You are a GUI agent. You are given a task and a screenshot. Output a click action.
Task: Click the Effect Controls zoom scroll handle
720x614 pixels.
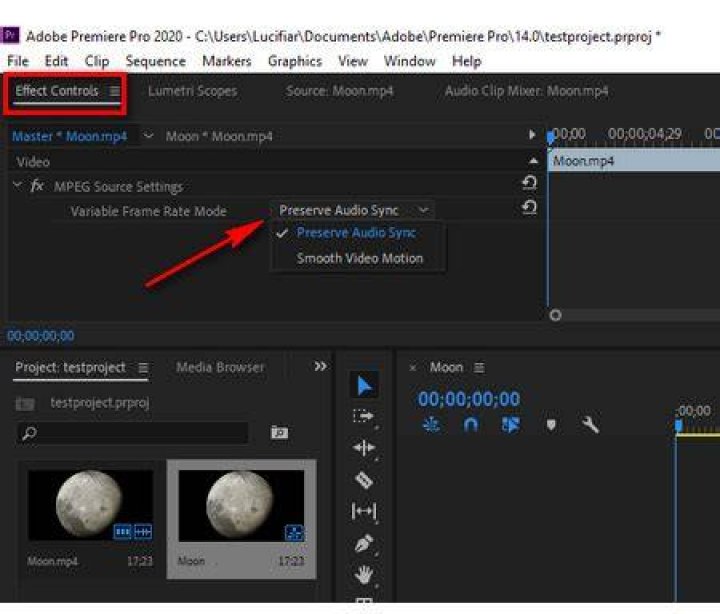pos(556,315)
